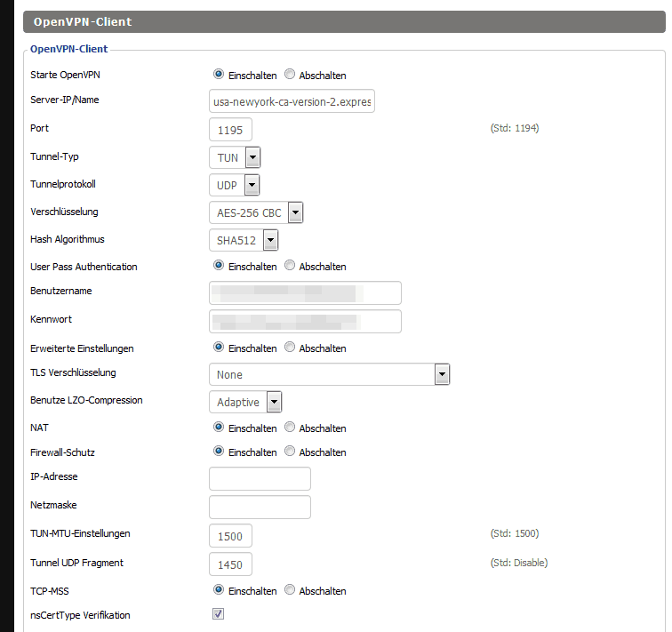Open the Tunnelprotokoll UDP dropdown

(x=235, y=185)
